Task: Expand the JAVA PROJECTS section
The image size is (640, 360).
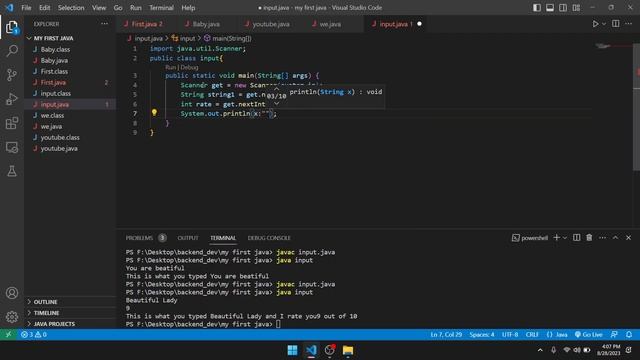Action: click(70, 324)
